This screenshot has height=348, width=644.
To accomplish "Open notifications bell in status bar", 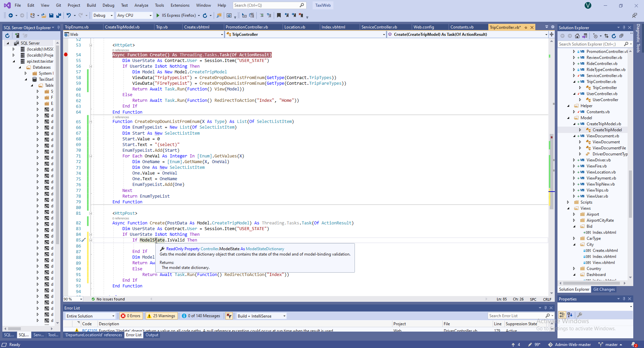I will coord(634,344).
